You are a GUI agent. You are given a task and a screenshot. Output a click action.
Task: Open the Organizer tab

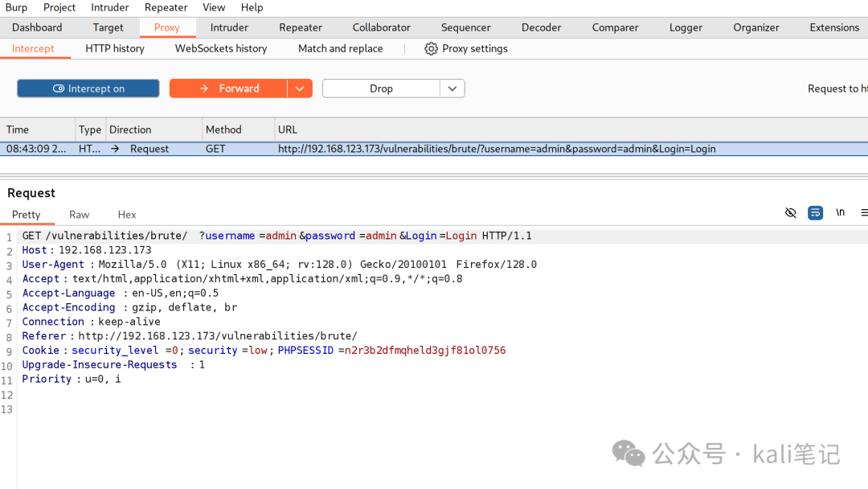(755, 27)
